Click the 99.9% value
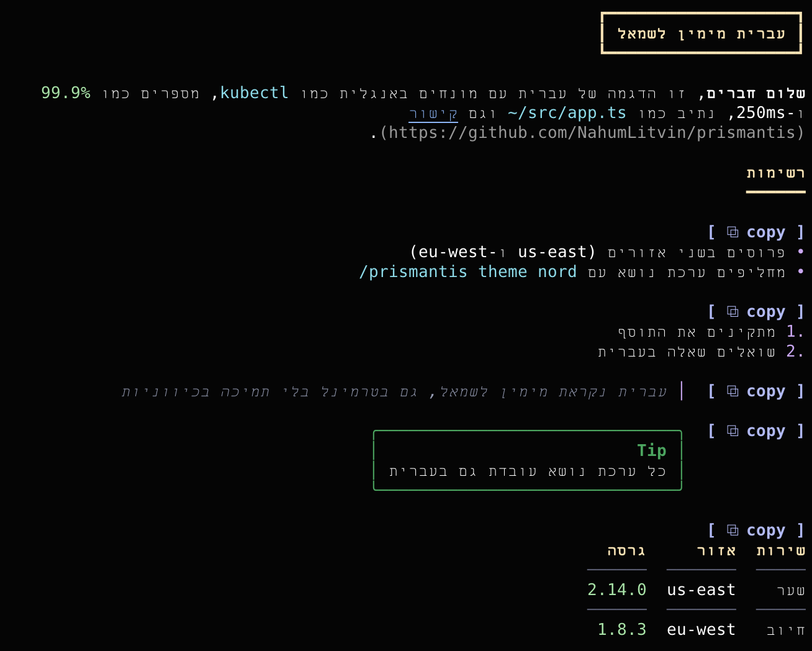The image size is (812, 651). (x=66, y=93)
